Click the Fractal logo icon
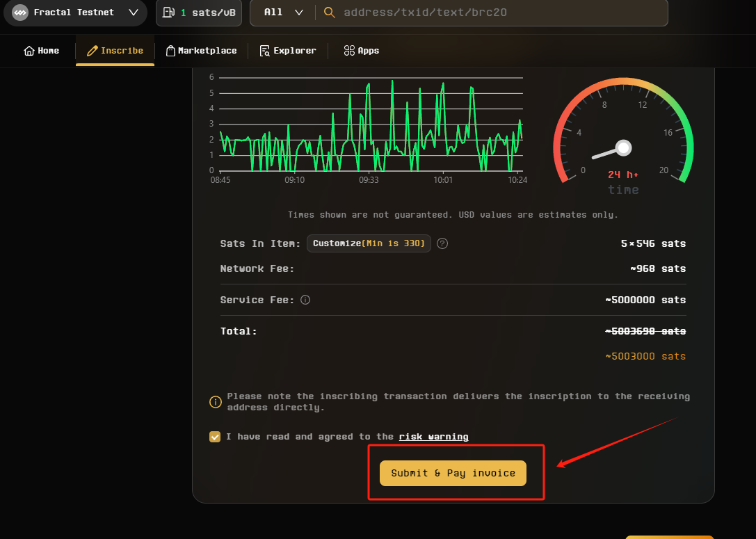Viewport: 756px width, 539px height. 20,13
